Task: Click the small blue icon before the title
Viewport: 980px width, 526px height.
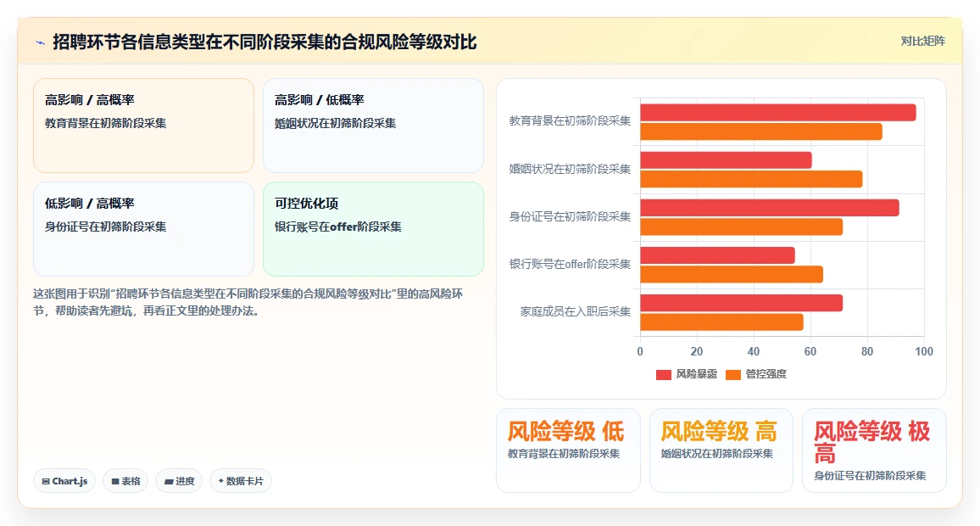Action: (41, 42)
